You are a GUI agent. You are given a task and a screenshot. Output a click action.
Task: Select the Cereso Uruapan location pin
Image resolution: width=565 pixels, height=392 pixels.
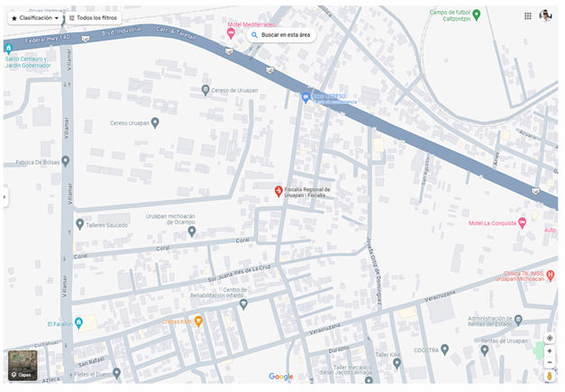[155, 123]
